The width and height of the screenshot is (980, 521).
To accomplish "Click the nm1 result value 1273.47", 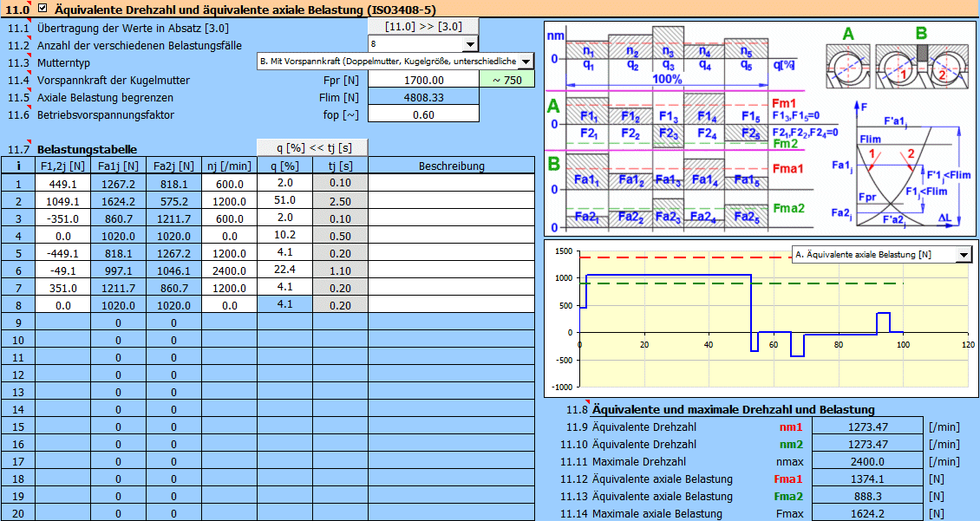I will pos(868,427).
